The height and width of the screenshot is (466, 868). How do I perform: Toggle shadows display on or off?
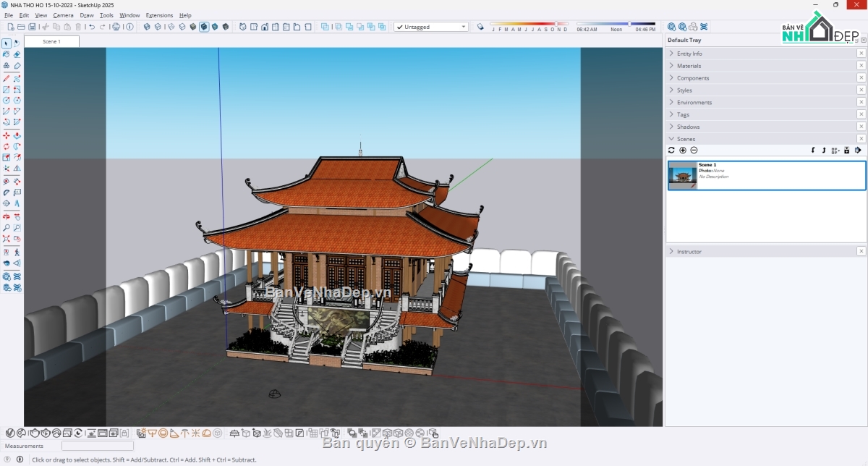tap(480, 27)
